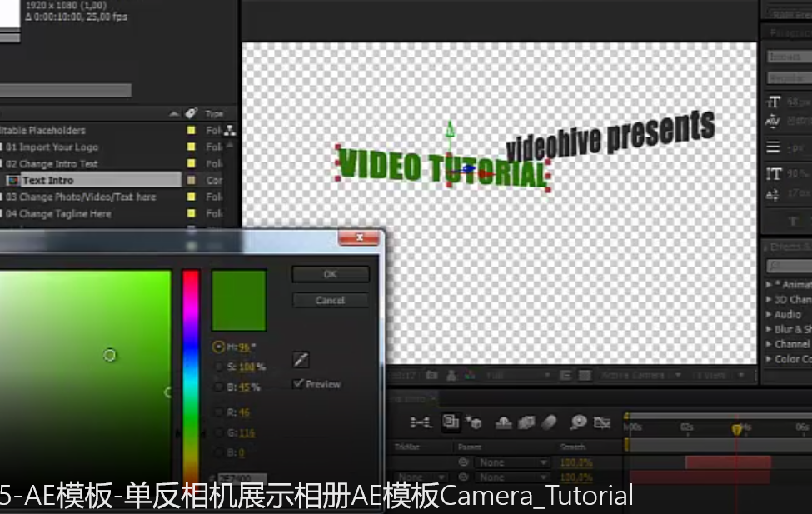Click the label tag column icon in Project panel
Image resolution: width=812 pixels, height=514 pixels.
point(191,113)
